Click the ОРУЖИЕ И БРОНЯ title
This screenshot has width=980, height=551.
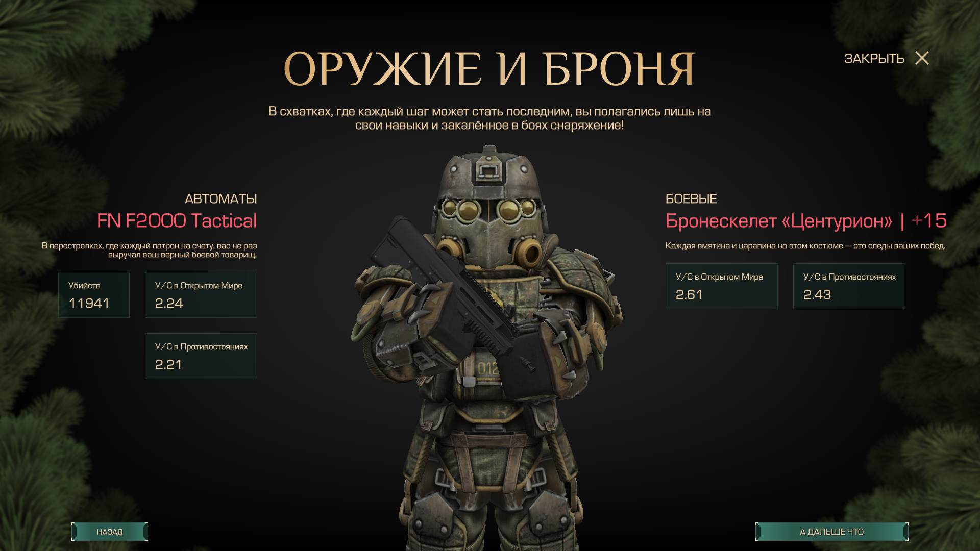(x=489, y=69)
